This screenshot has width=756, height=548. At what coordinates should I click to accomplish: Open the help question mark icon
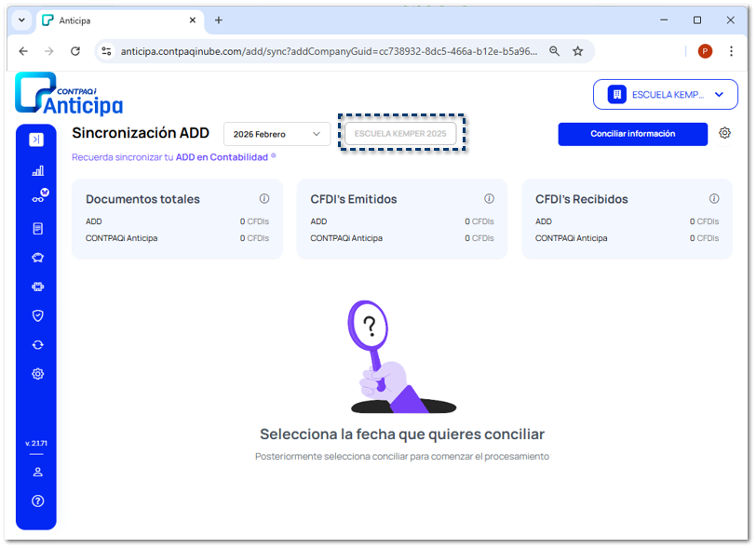pos(37,501)
